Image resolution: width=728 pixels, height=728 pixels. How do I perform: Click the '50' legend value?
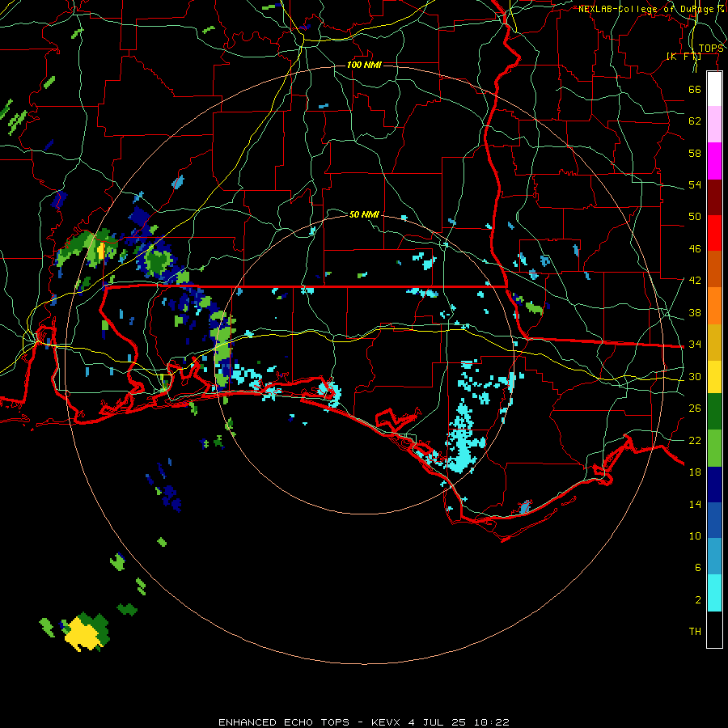pos(695,217)
